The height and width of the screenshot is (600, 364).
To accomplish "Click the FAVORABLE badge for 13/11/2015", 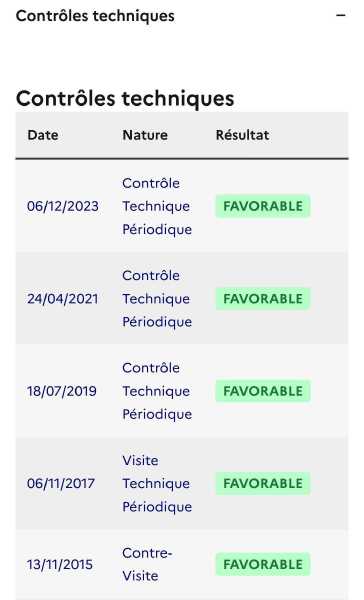I will point(263,564).
